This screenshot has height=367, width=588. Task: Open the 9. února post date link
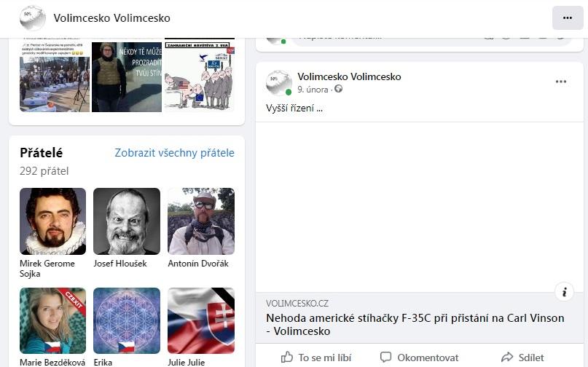click(313, 90)
